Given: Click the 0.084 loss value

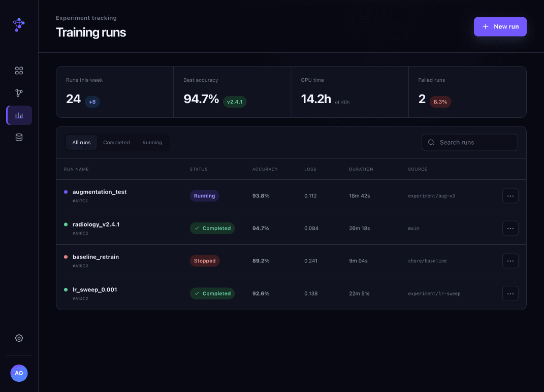Looking at the screenshot, I should pos(311,228).
